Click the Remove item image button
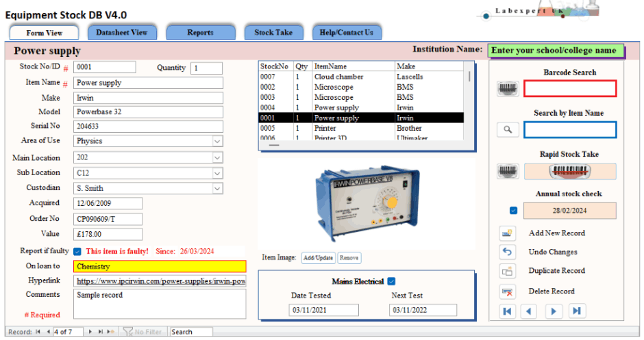Image resolution: width=644 pixels, height=340 pixels. click(x=349, y=257)
